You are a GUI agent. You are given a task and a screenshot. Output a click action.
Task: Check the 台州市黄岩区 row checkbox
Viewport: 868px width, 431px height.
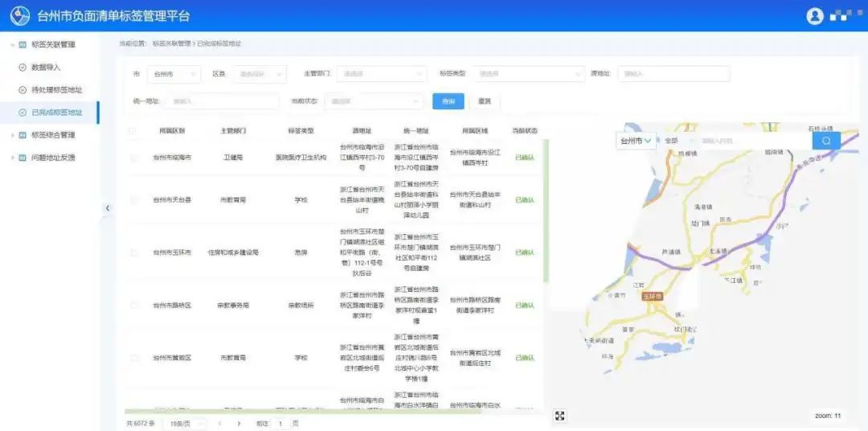(x=133, y=358)
